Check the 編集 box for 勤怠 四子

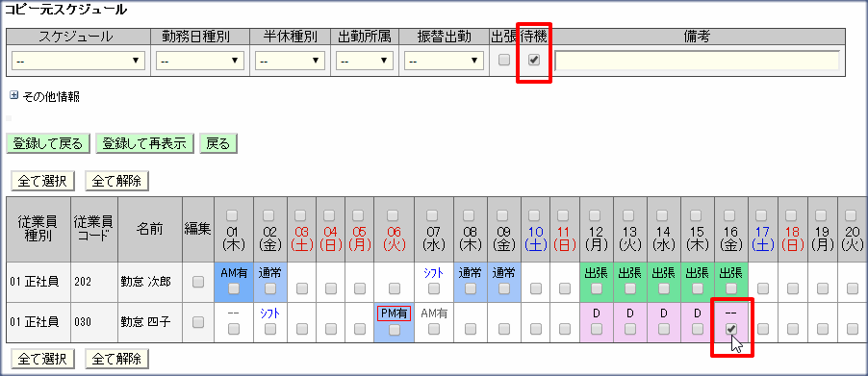197,322
